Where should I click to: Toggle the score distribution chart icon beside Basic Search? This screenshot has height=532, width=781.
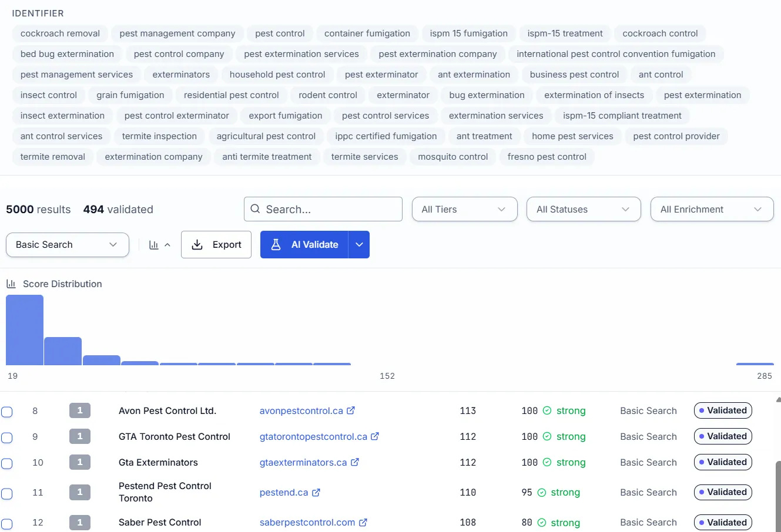click(154, 244)
